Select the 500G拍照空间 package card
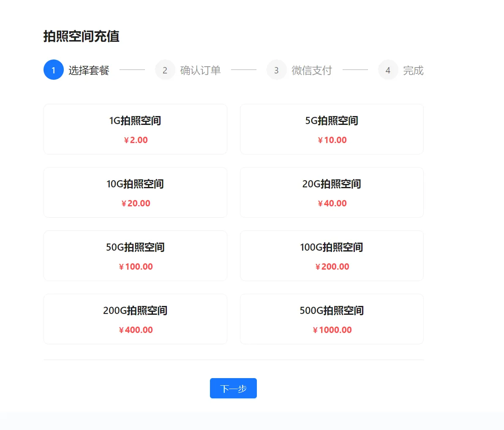Screen dimensions: 504x430 332,319
